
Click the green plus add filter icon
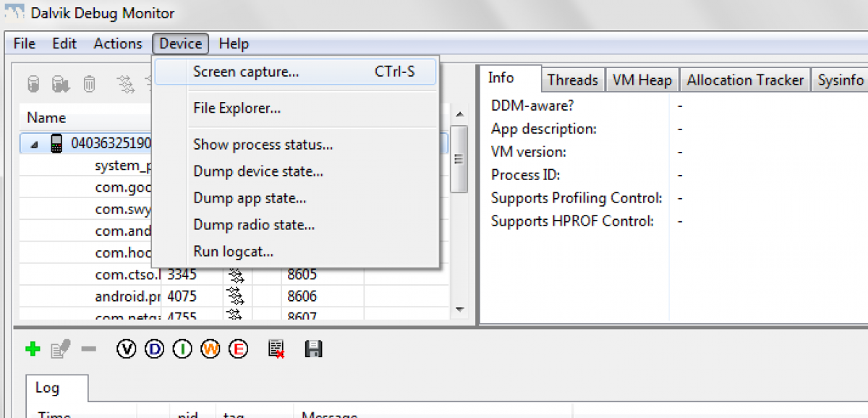(33, 350)
